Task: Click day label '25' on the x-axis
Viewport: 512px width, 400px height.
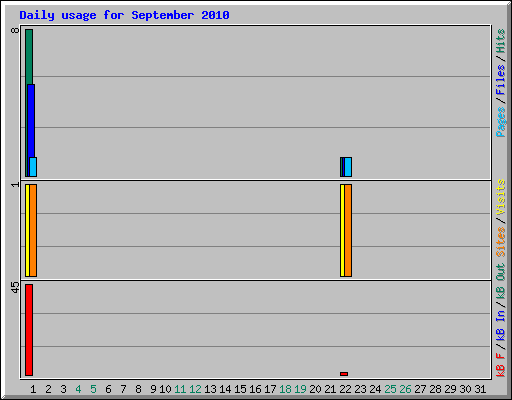Action: tap(390, 389)
